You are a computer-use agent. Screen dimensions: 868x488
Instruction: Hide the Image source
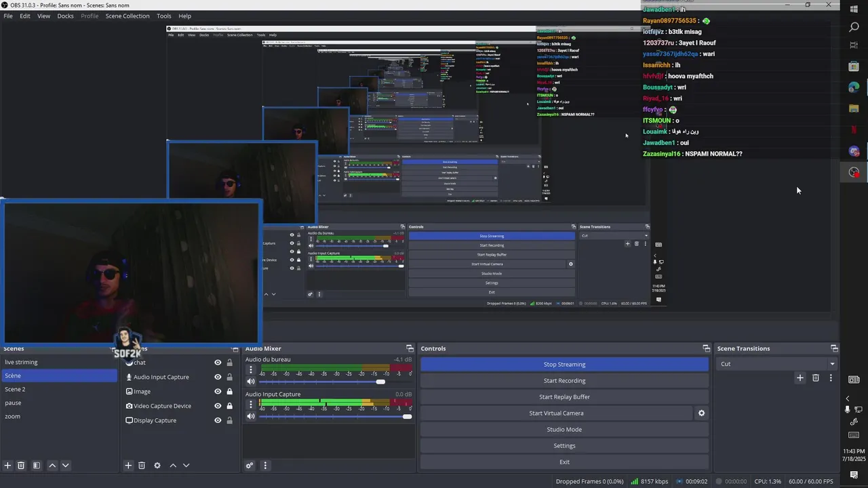pyautogui.click(x=218, y=392)
